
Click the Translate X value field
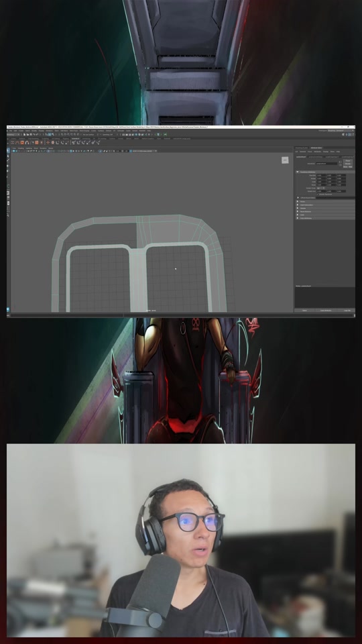(321, 175)
